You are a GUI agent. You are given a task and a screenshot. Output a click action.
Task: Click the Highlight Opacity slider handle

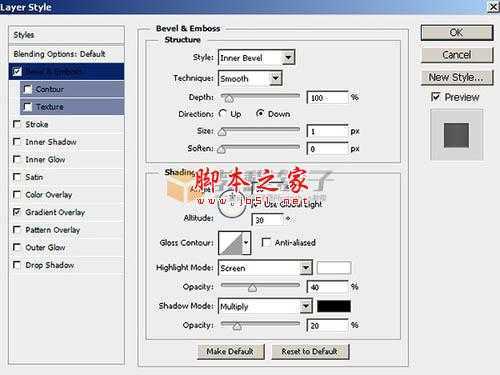coord(252,288)
